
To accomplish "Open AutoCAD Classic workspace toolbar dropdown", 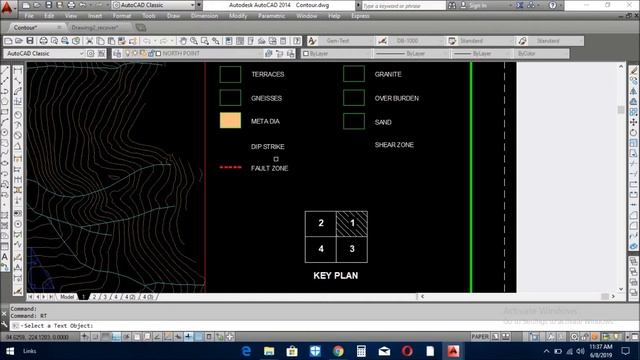I will 81,53.
